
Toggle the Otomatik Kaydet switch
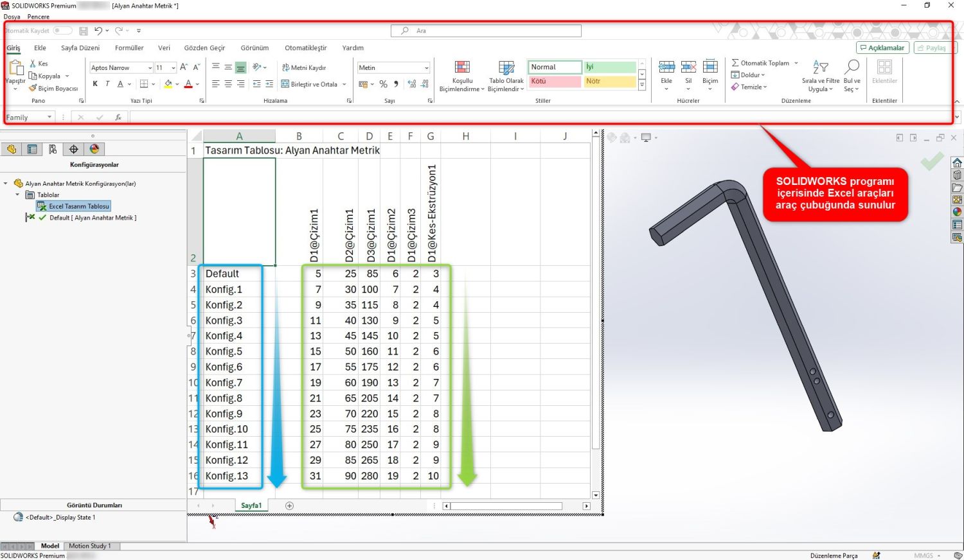pos(62,30)
